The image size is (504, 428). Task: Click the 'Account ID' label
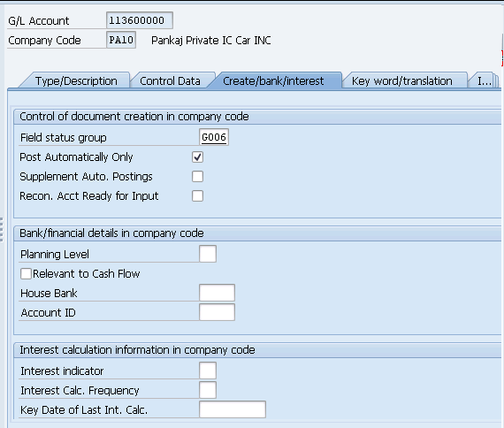coord(49,312)
